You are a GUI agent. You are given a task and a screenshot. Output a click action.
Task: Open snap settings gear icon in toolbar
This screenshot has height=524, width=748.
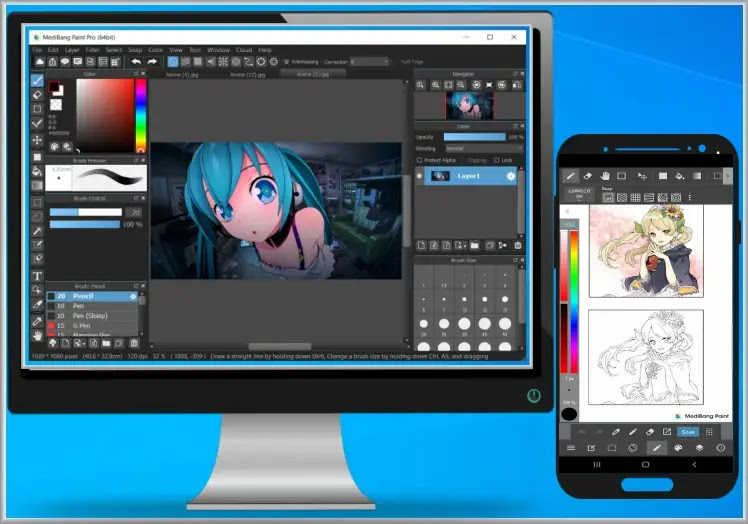274,62
